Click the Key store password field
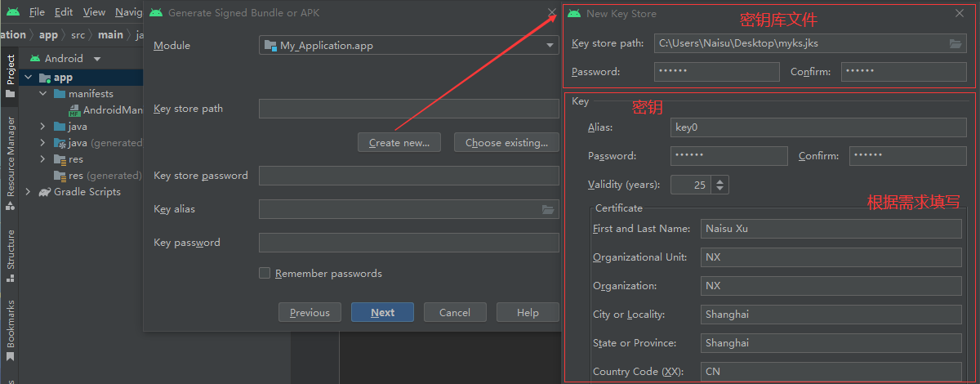Image resolution: width=980 pixels, height=384 pixels. (x=409, y=176)
